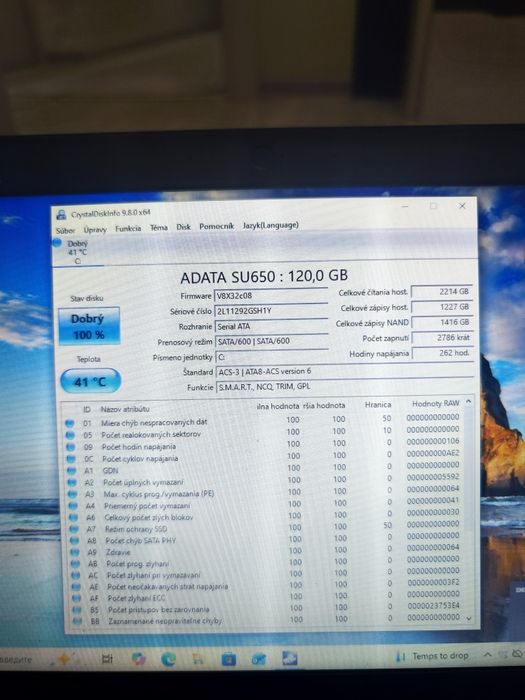This screenshot has height=700, width=525.
Task: Click status icon of attribute A1 GDN
Action: pyautogui.click(x=71, y=471)
